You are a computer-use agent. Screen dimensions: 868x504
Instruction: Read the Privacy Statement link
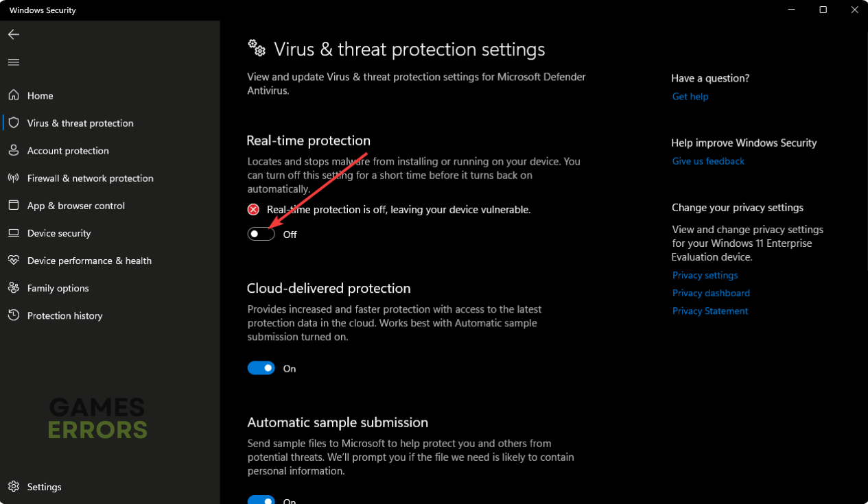click(710, 311)
